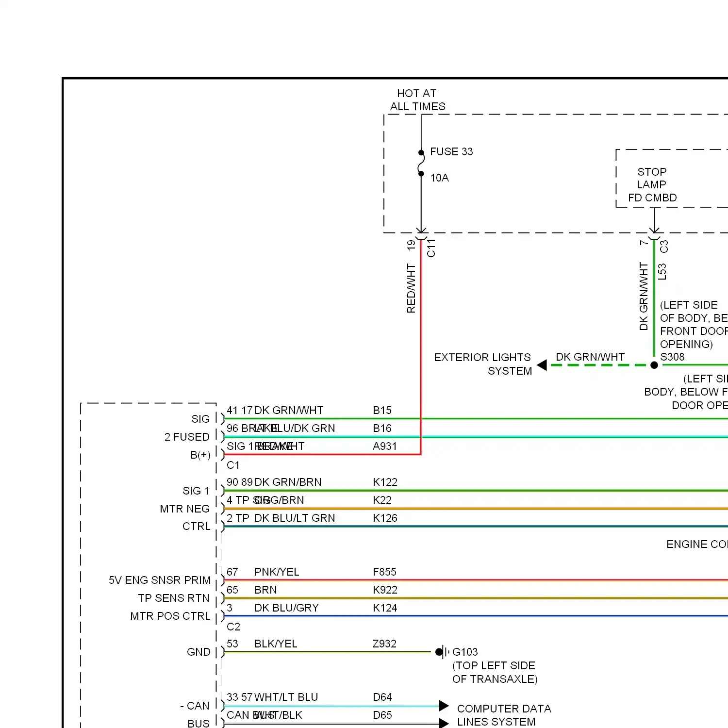Select the "FUSE 33" label
Viewport: 728px width, 728px height.
coord(451,151)
